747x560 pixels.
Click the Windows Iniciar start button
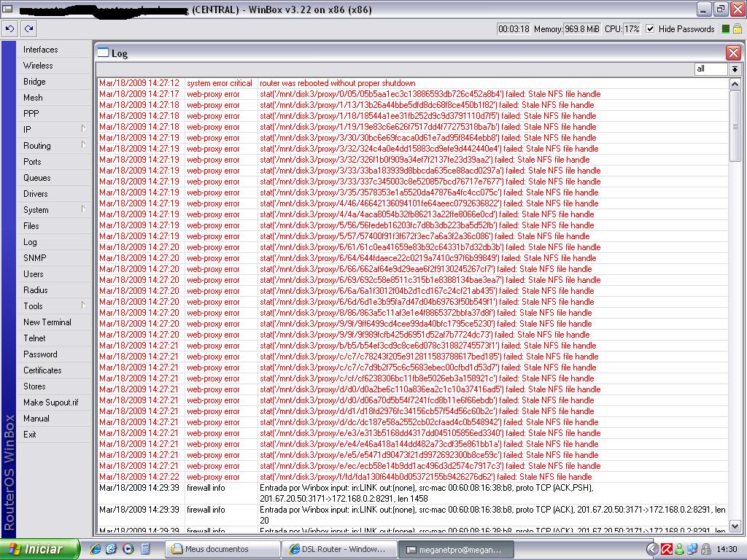pyautogui.click(x=39, y=549)
